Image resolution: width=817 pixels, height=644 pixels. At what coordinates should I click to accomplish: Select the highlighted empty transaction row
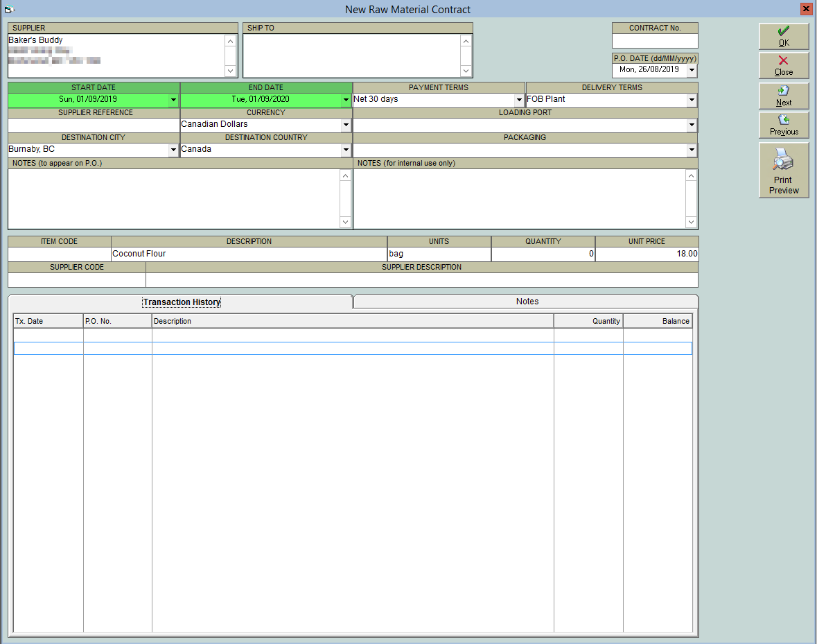(353, 349)
